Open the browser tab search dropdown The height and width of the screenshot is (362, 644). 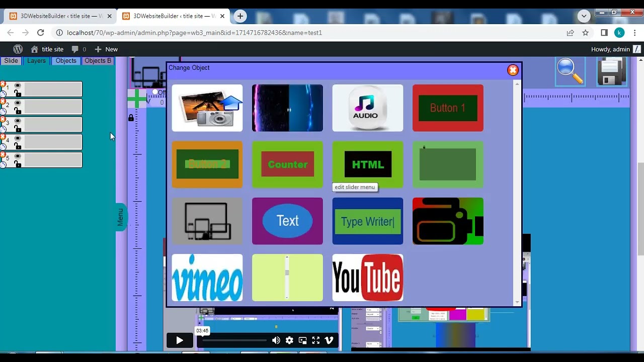[x=584, y=16]
